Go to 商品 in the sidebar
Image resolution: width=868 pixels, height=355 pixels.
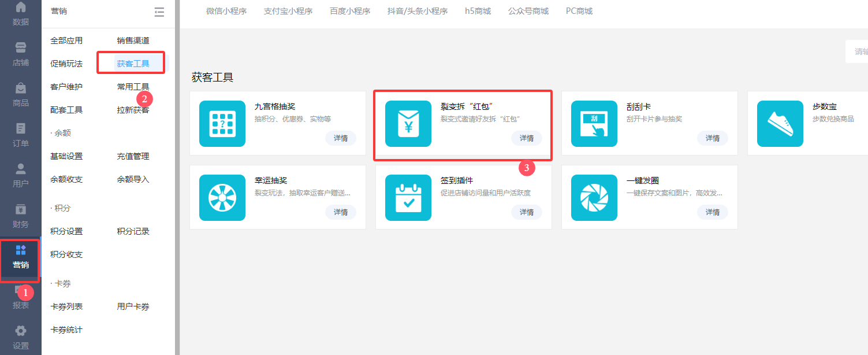coord(21,95)
